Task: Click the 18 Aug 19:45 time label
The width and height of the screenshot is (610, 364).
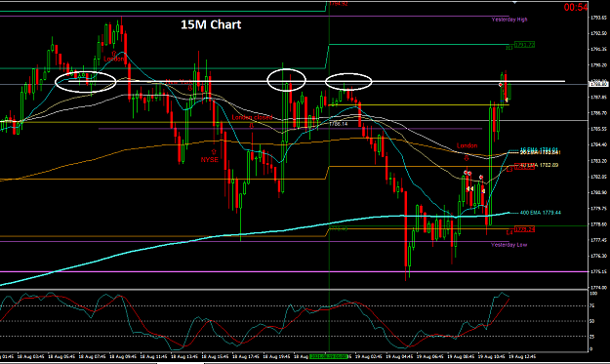Action: (276, 356)
